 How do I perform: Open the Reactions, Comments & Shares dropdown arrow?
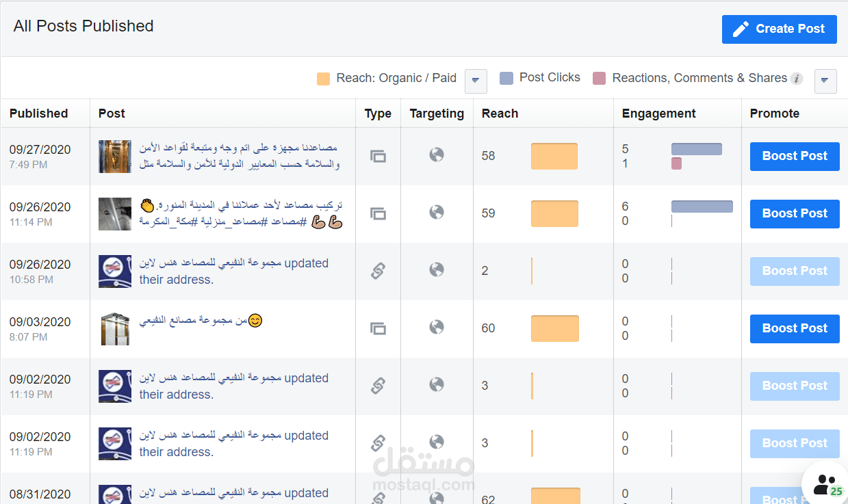pyautogui.click(x=825, y=81)
